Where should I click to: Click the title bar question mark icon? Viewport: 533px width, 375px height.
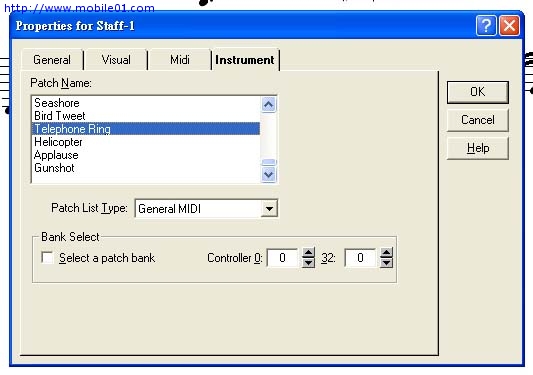(486, 25)
